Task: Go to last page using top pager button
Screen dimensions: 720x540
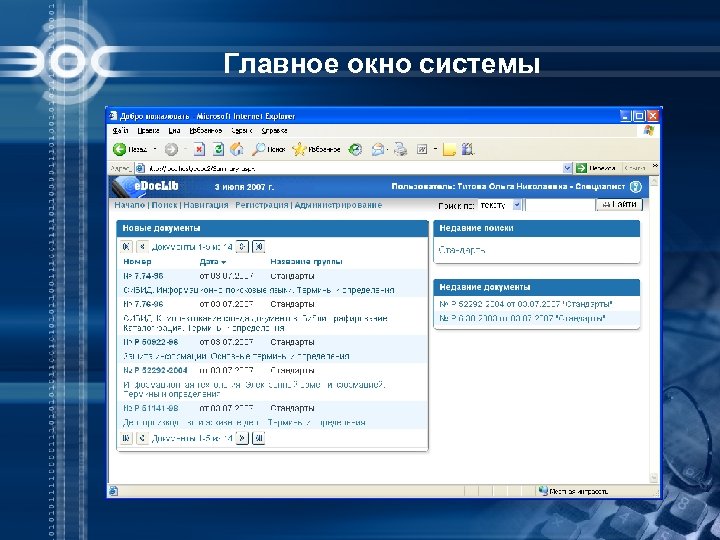Action: 259,247
